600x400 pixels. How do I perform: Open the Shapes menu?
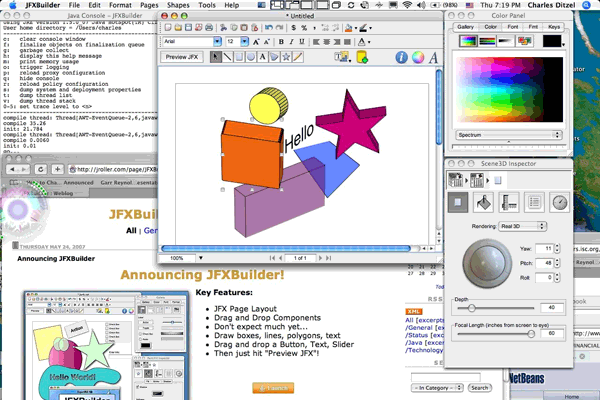coord(178,5)
